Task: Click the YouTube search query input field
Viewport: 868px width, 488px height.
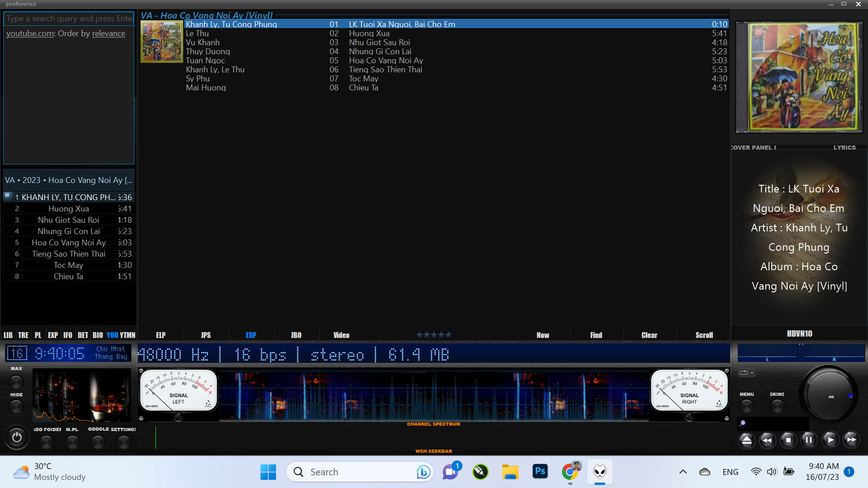Action: (x=69, y=19)
